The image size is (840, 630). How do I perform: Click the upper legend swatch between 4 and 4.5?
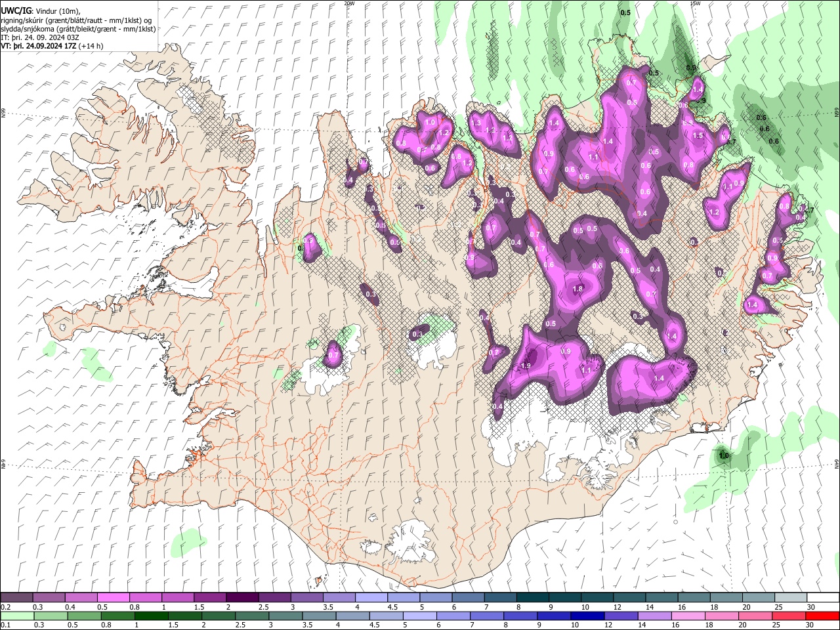pos(371,598)
